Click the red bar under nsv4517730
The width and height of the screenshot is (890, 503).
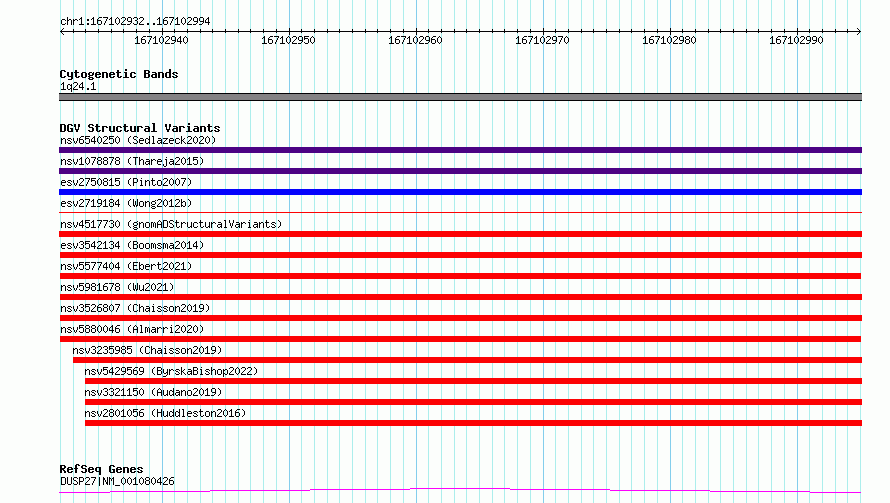(x=460, y=234)
